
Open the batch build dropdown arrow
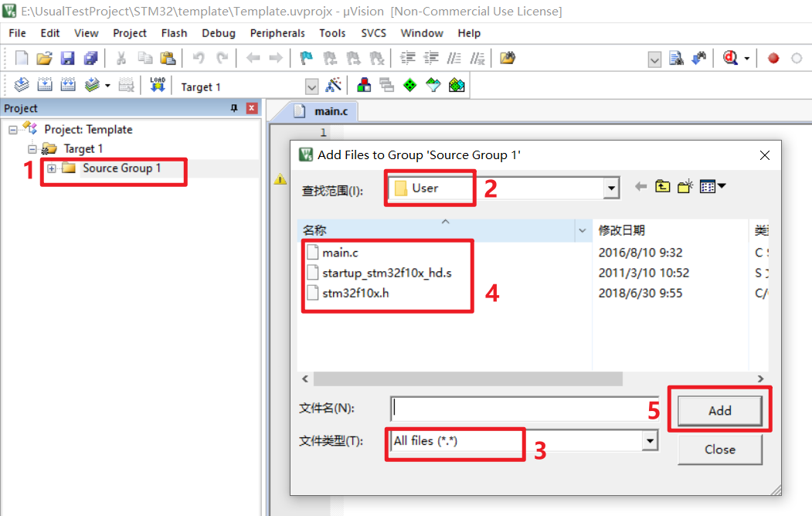point(107,86)
